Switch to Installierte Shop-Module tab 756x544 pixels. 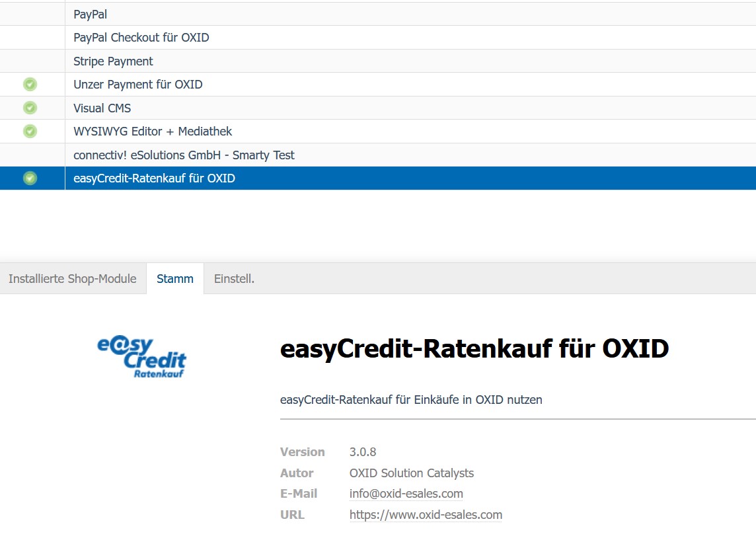click(72, 279)
